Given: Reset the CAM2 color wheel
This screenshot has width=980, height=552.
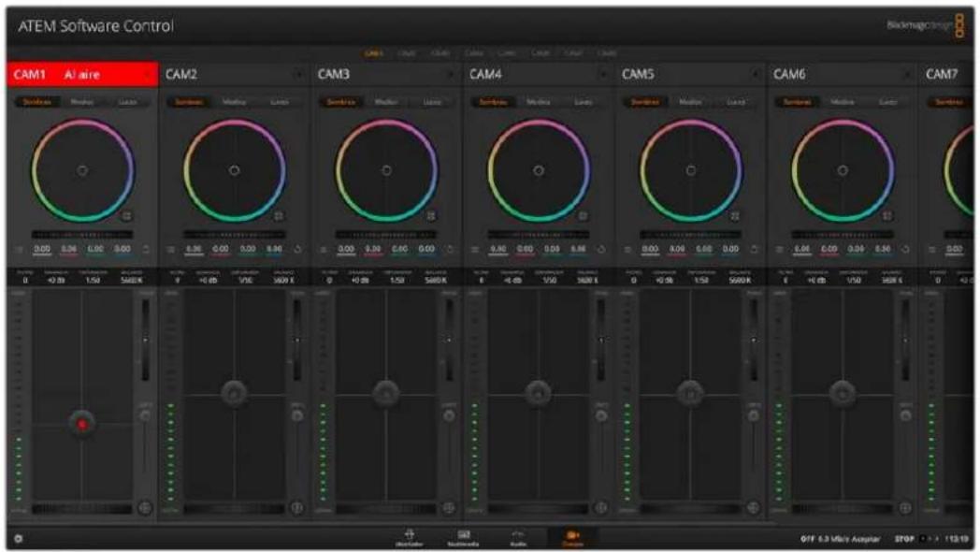Looking at the screenshot, I should [279, 216].
